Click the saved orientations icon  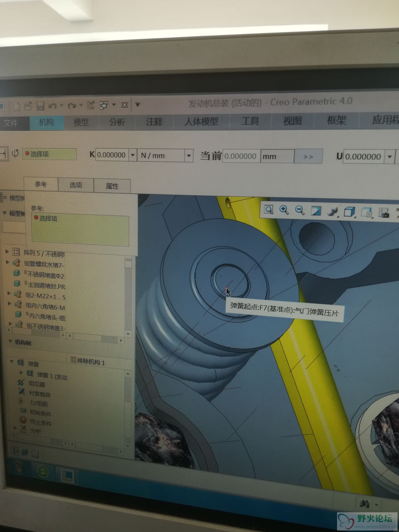[x=366, y=212]
